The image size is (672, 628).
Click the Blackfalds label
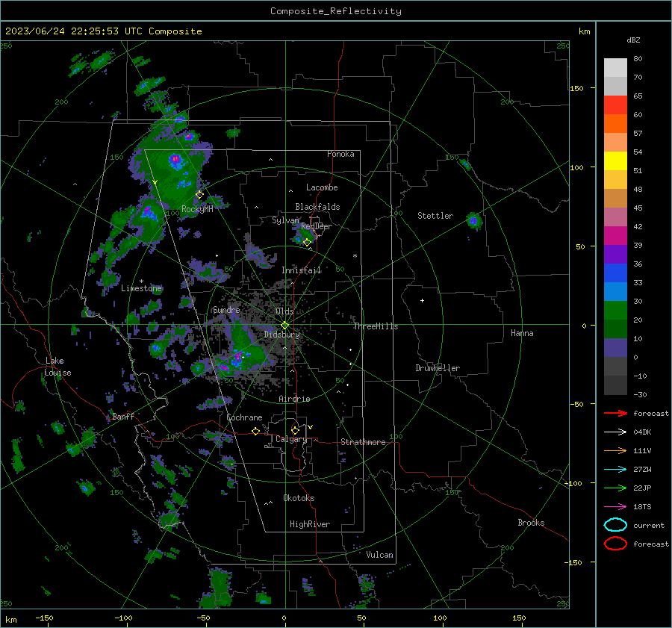click(317, 207)
